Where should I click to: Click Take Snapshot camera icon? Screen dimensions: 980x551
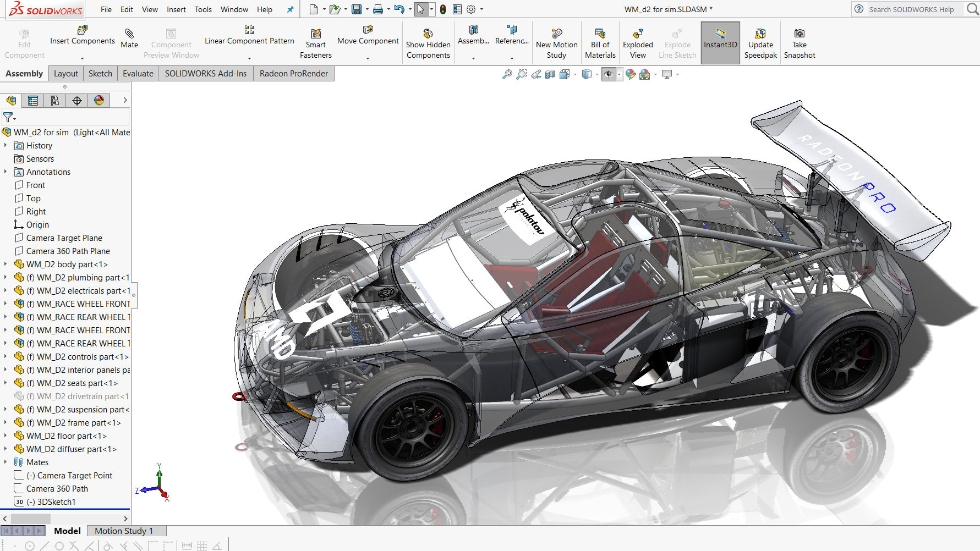(x=799, y=34)
